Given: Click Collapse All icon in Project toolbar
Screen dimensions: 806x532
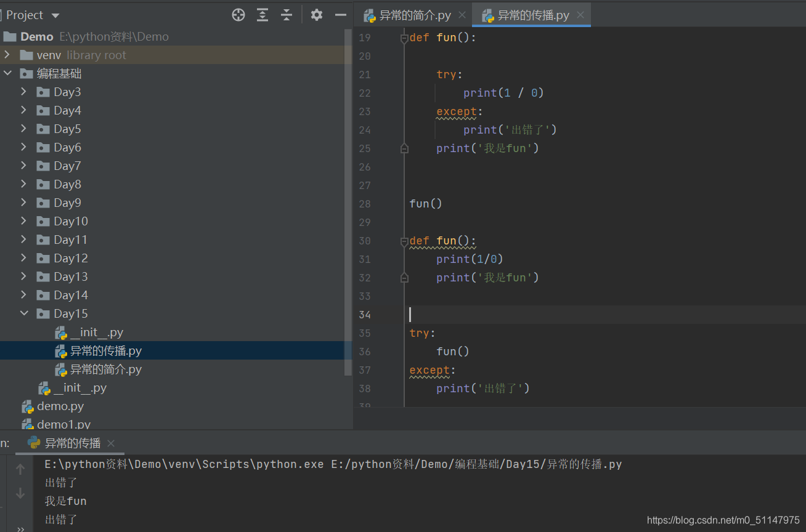Looking at the screenshot, I should point(287,15).
